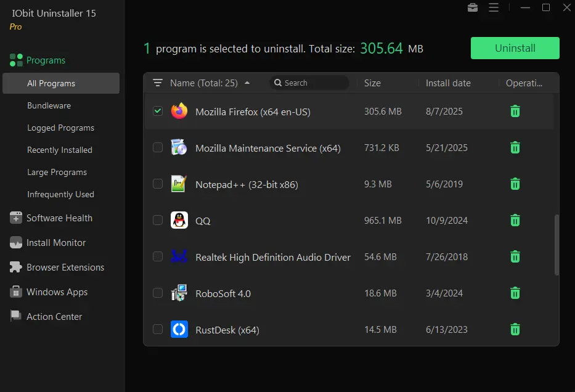Screen dimensions: 575x392
Task: Click trash icon for Notepad++
Action: [515, 184]
